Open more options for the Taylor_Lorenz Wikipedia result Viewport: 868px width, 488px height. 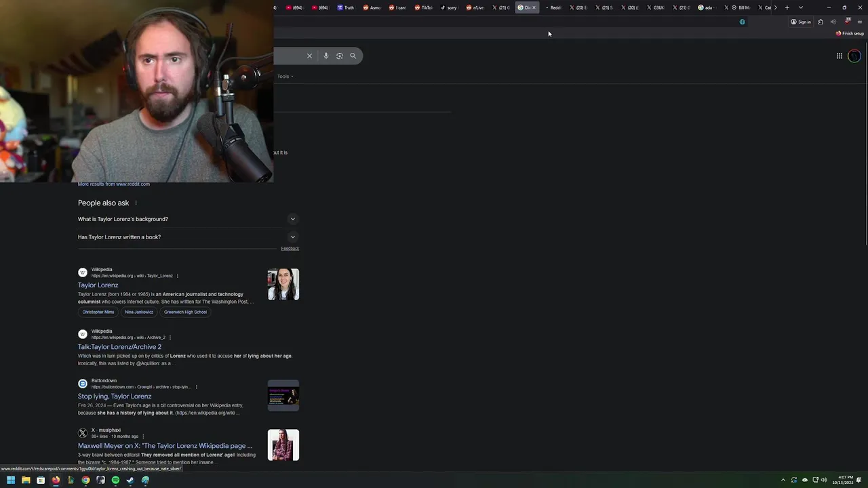pos(178,276)
